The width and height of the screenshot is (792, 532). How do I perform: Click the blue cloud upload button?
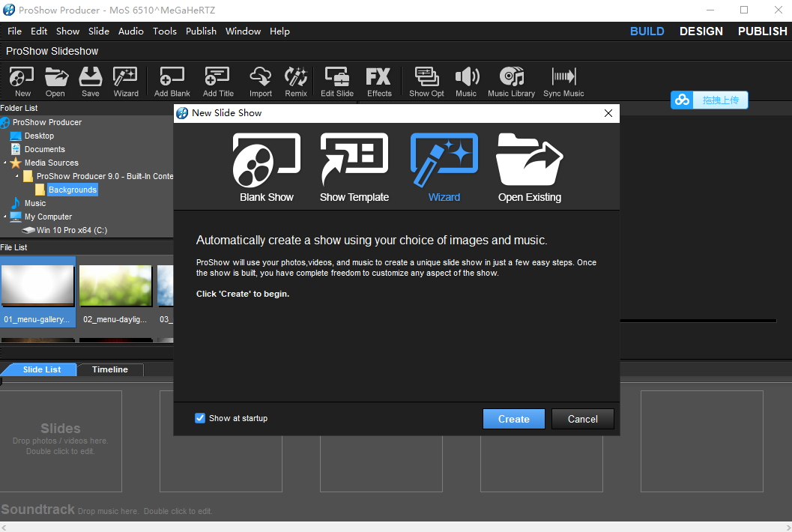[x=709, y=100]
